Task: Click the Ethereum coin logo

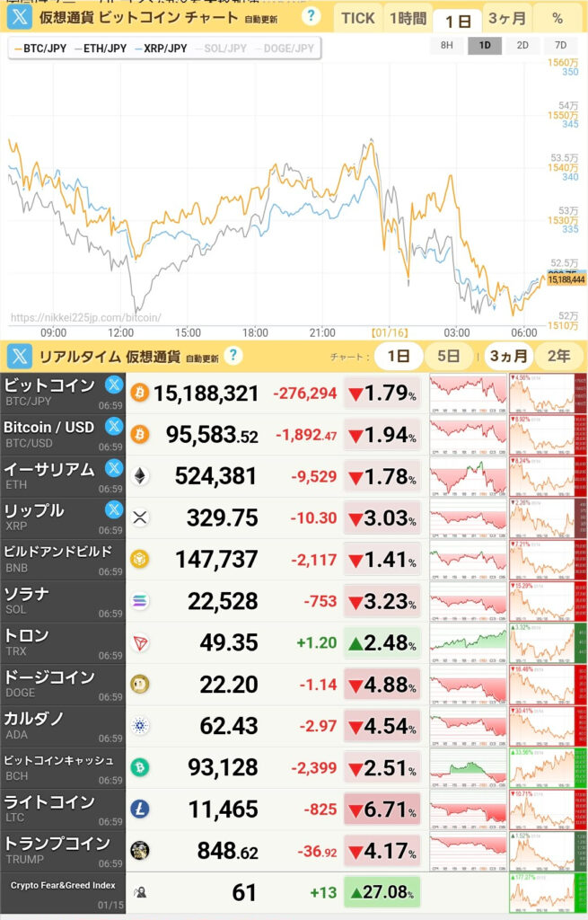Action: pos(140,476)
